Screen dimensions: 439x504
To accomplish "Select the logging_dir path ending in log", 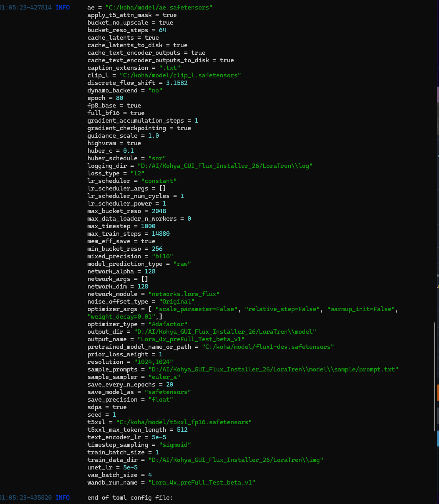I will 225,166.
